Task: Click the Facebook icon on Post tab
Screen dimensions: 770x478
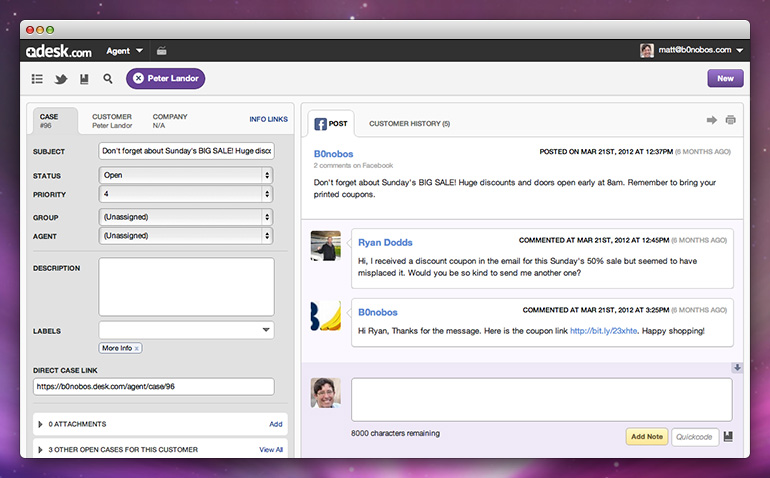Action: (320, 124)
